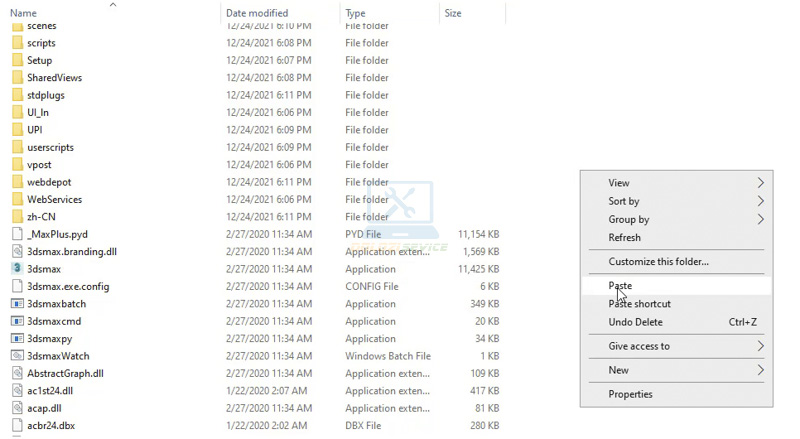Expand the Sort by submenu arrow
The image size is (800, 439).
click(x=761, y=201)
